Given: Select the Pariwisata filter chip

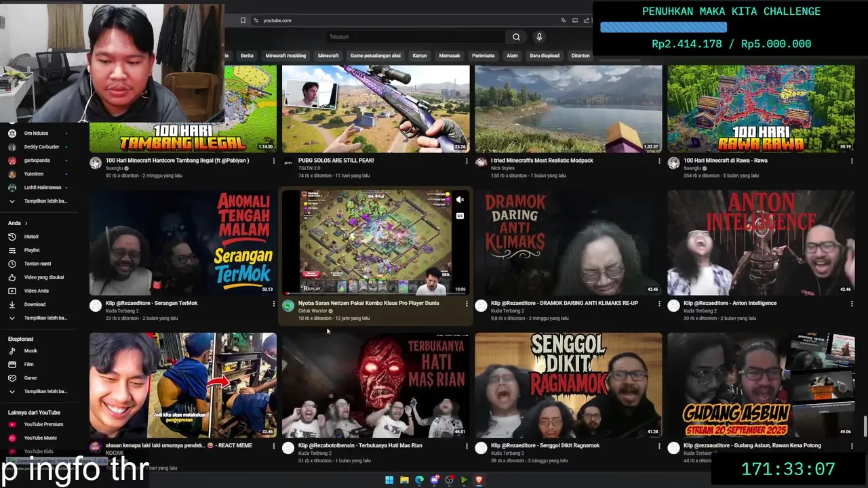Looking at the screenshot, I should point(484,56).
